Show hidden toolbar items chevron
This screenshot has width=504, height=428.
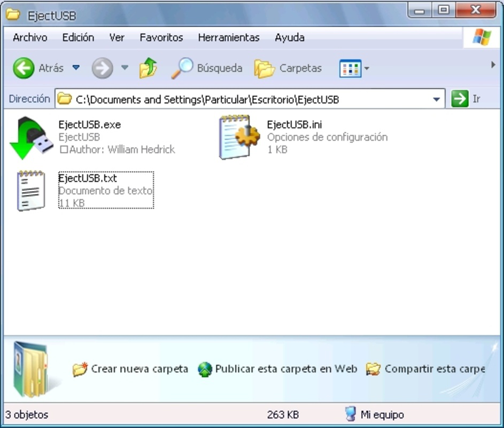[493, 65]
